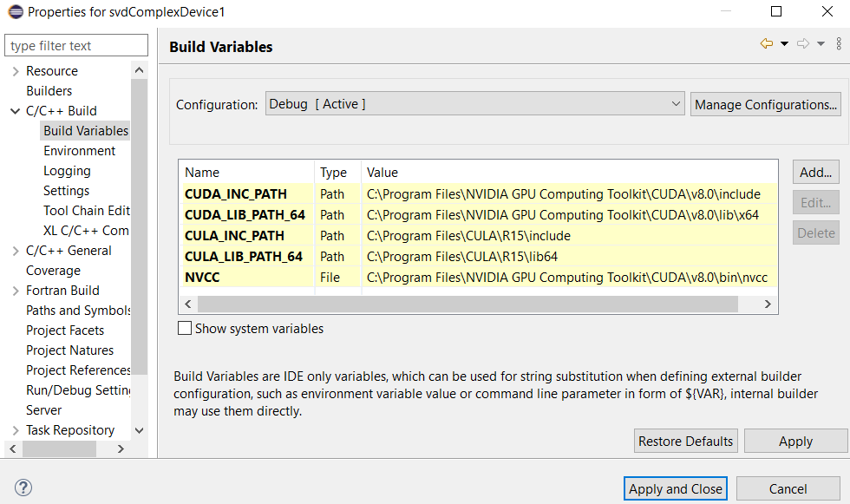Open the Configuration dropdown
The image size is (850, 504).
pyautogui.click(x=474, y=104)
